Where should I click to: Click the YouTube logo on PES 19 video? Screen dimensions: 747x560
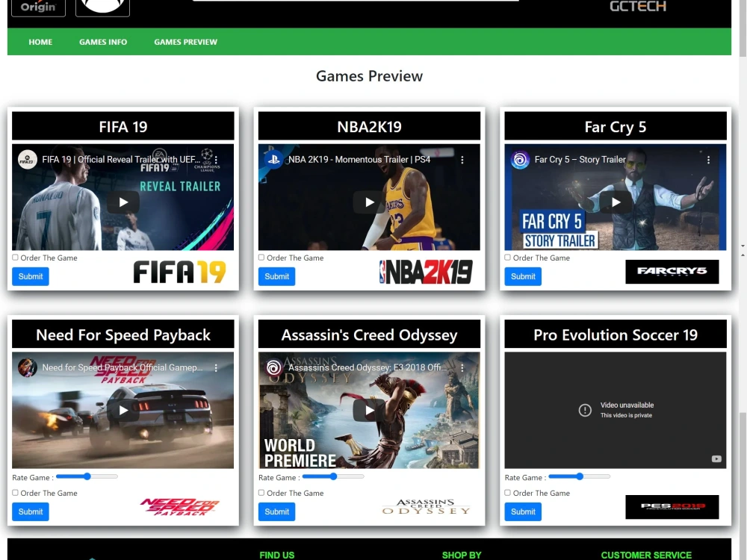click(x=716, y=459)
